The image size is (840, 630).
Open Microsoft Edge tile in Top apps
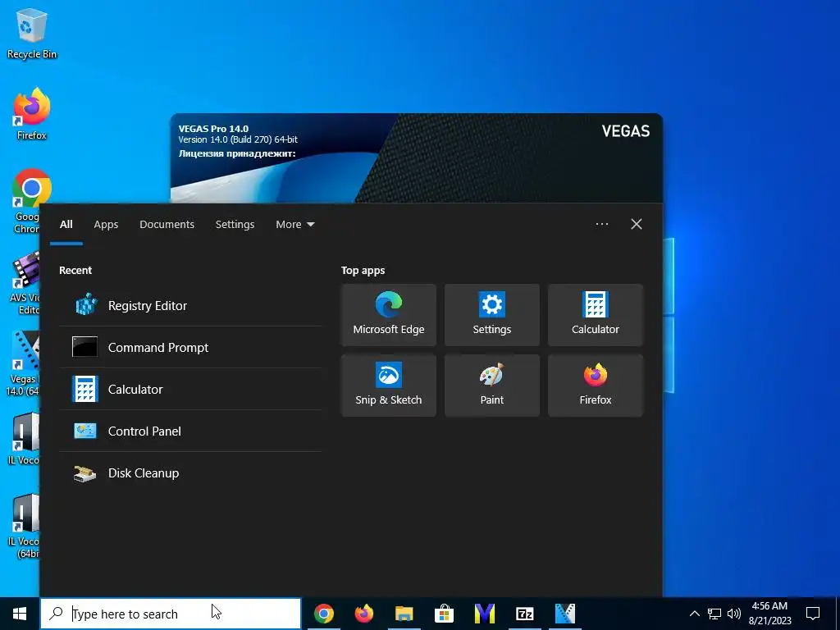click(388, 315)
